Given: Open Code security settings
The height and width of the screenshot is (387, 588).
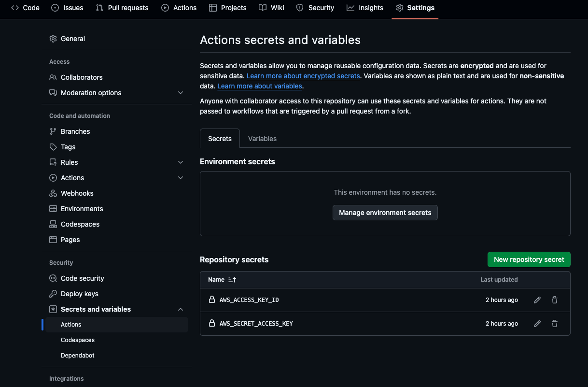Looking at the screenshot, I should (x=82, y=278).
